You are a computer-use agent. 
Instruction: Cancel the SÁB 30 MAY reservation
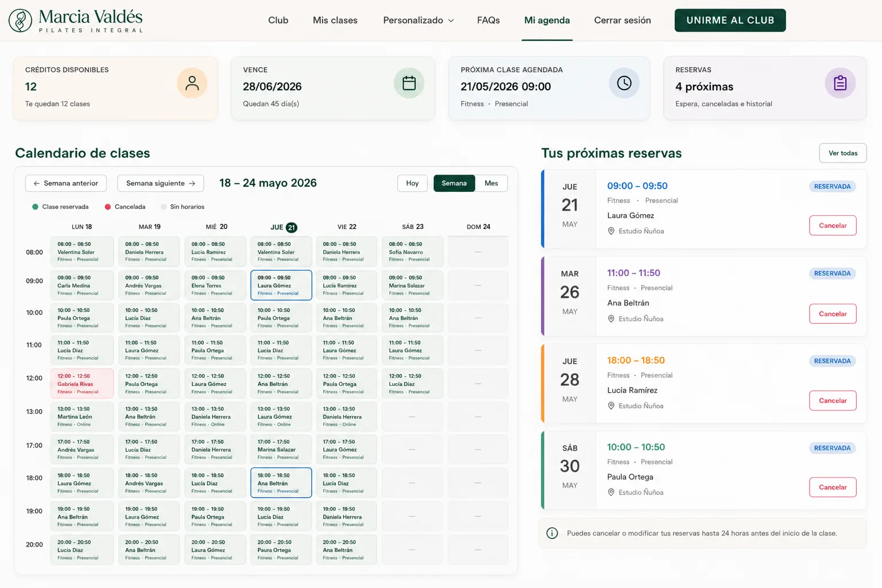[x=833, y=487]
